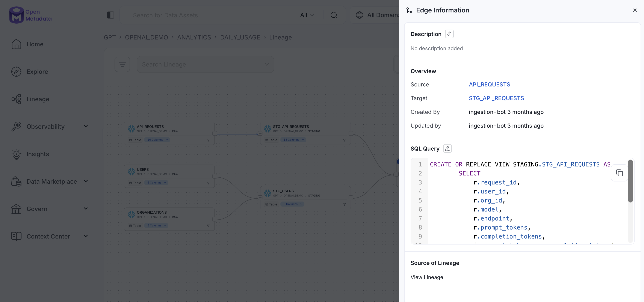Click Snowflake icon on ORGANIZATIONS node
644x302 pixels.
[131, 214]
